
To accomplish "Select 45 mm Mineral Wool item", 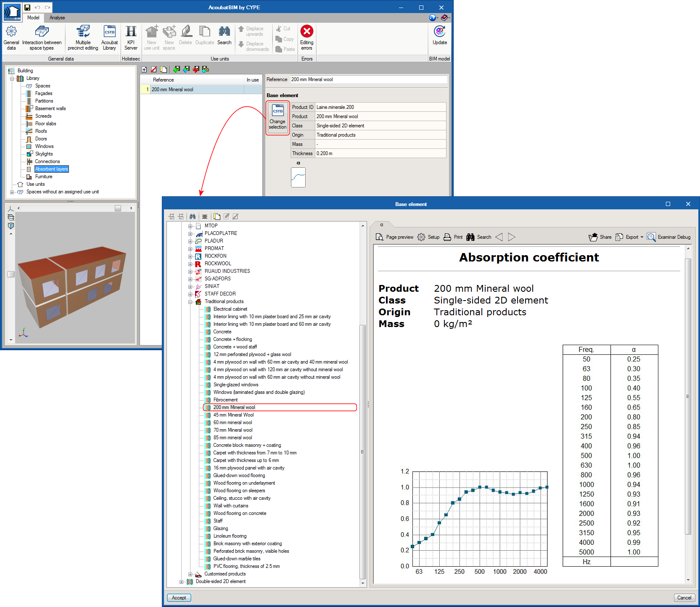I will tap(233, 415).
